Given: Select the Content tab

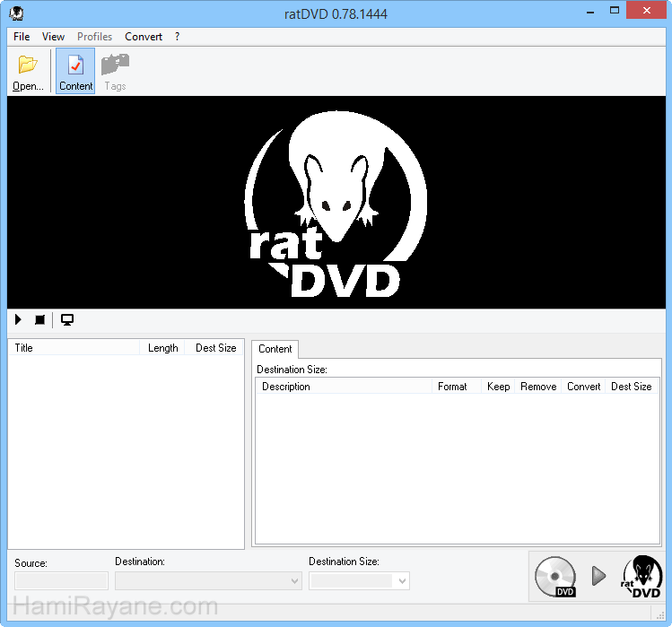Looking at the screenshot, I should pyautogui.click(x=275, y=349).
